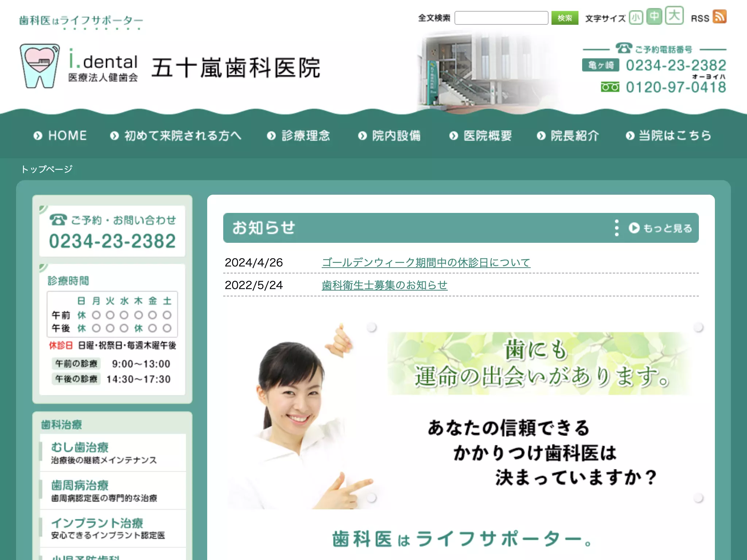Open the むし歯治療 sidebar item
This screenshot has width=747, height=560.
coord(112,453)
